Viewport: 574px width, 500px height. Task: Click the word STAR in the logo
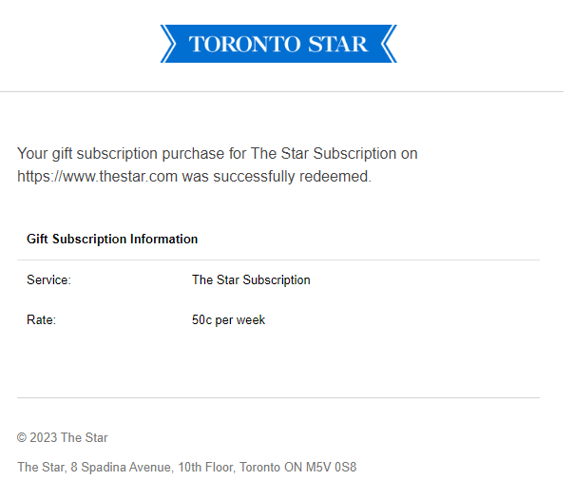[338, 44]
